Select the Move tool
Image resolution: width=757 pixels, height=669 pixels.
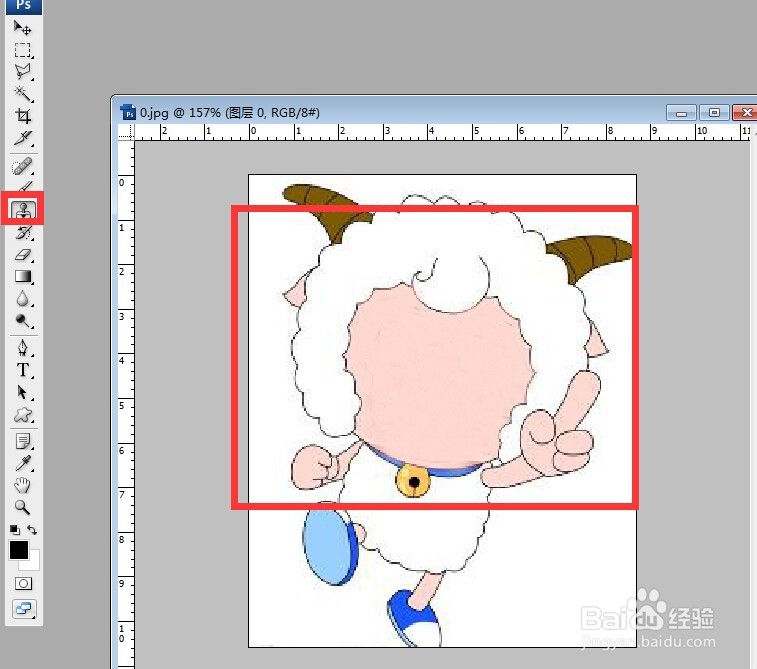(x=22, y=28)
